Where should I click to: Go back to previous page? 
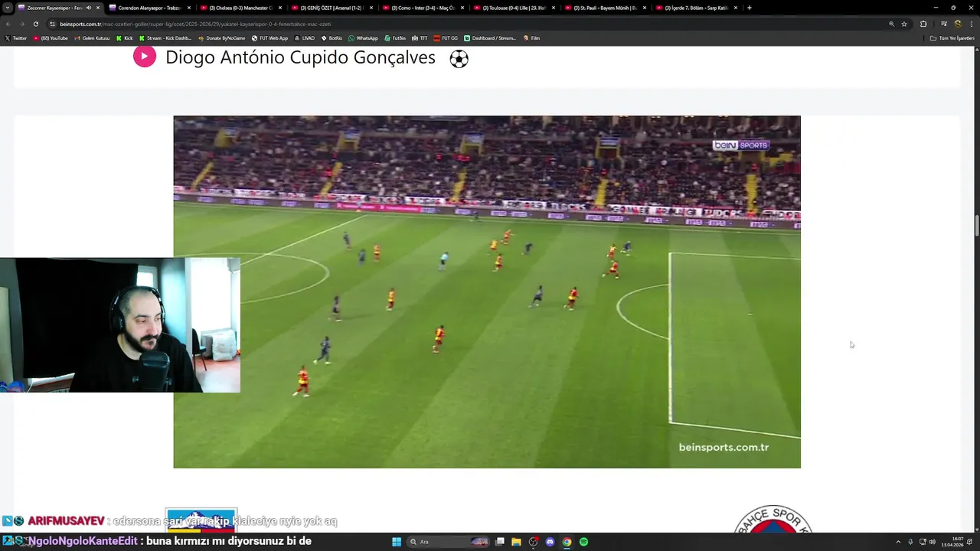pos(8,24)
